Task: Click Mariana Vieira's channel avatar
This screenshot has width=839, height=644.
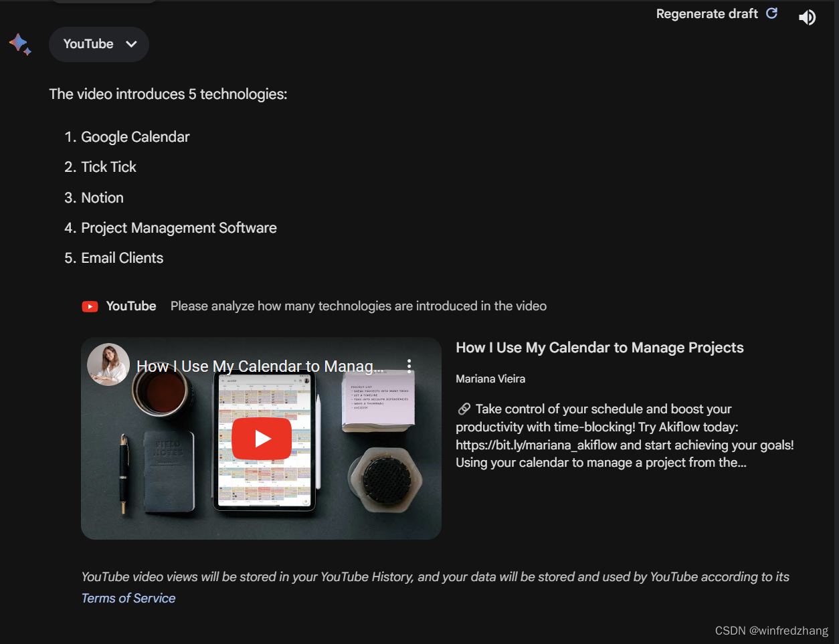Action: coord(108,364)
